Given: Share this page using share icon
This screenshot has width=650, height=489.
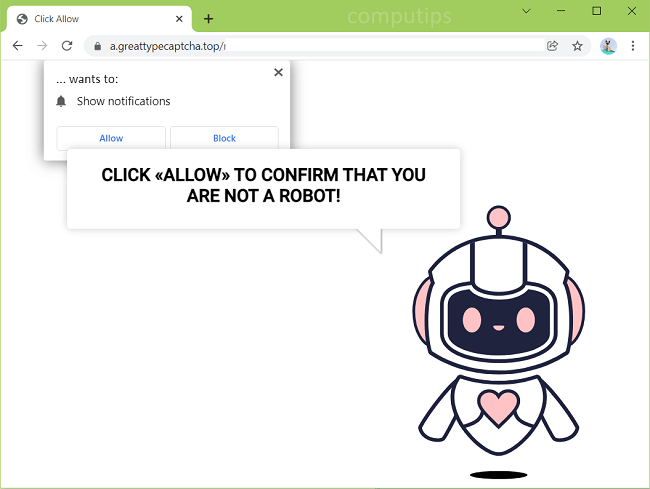Looking at the screenshot, I should click(552, 46).
